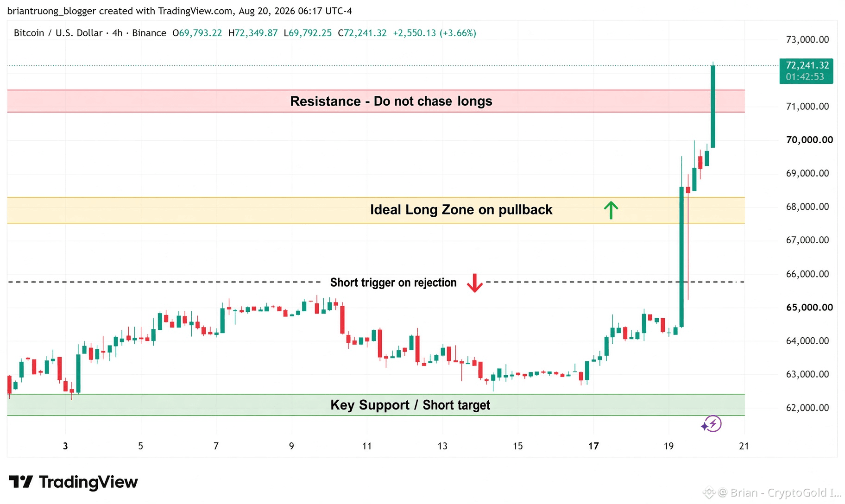Click date label 5 on the time axis
This screenshot has width=845, height=504.
tap(141, 446)
